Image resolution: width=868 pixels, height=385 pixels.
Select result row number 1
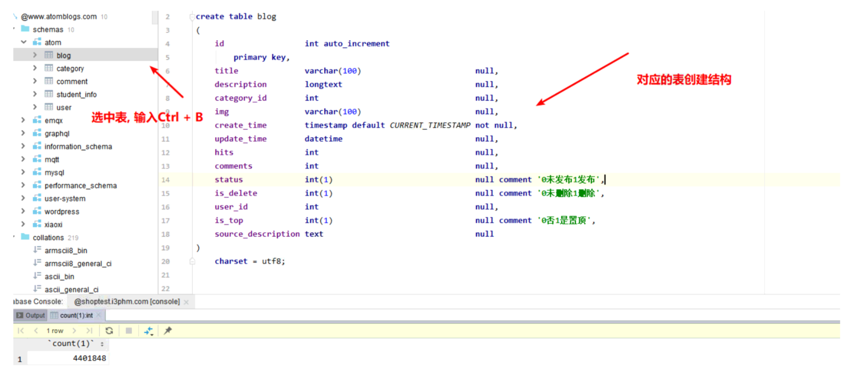point(20,359)
